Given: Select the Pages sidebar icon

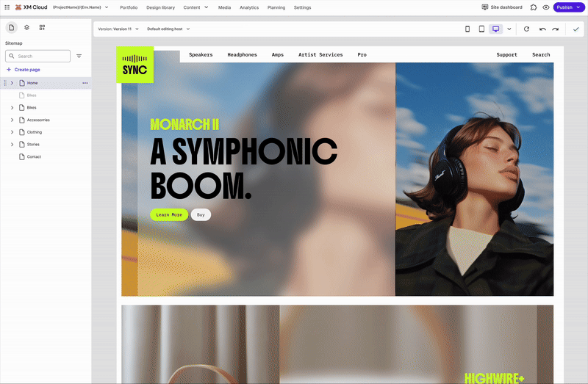Looking at the screenshot, I should [11, 27].
